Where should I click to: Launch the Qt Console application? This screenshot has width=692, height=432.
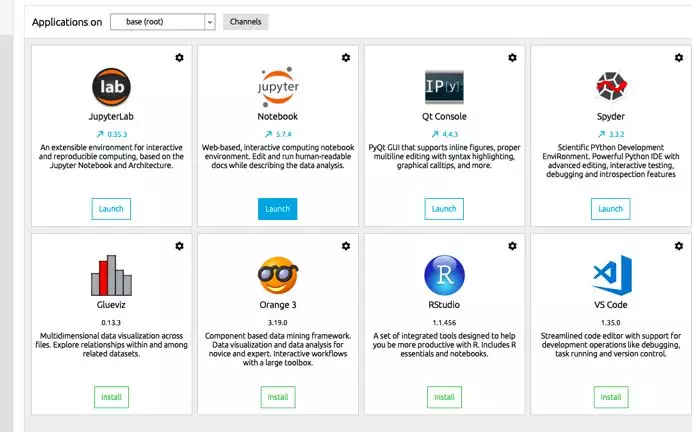pos(443,209)
